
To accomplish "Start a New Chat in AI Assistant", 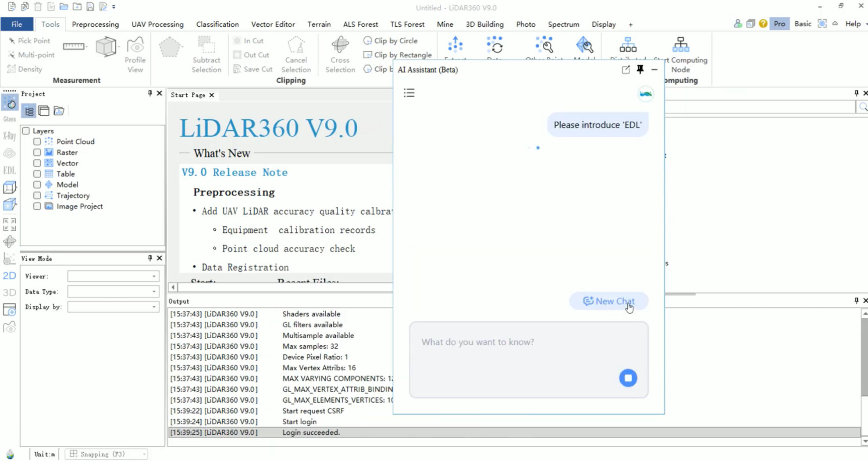I will 608,301.
